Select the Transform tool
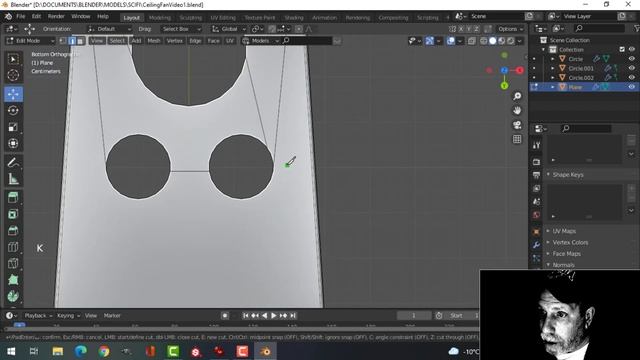Screen dimensions: 640x360 tap(13, 143)
